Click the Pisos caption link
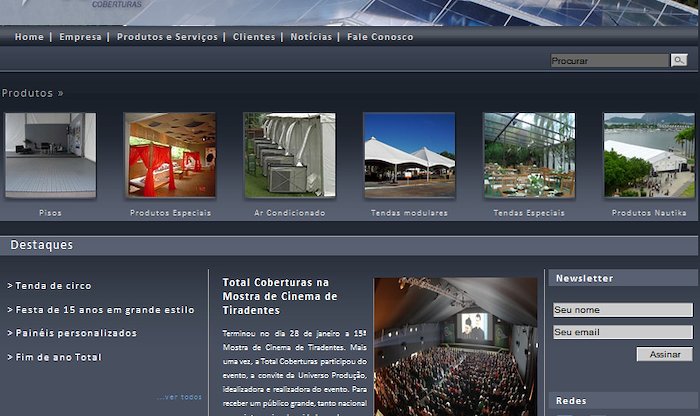Viewport: 700px width, 416px height. (x=50, y=213)
